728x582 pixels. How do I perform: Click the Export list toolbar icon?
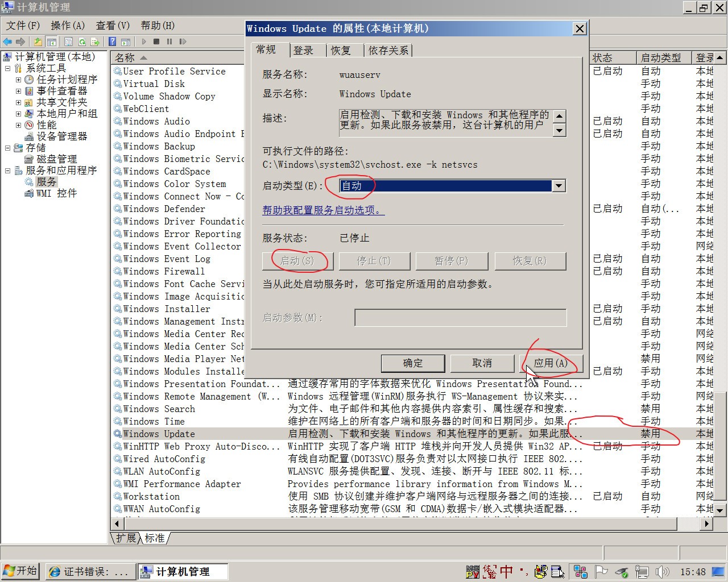coord(95,41)
